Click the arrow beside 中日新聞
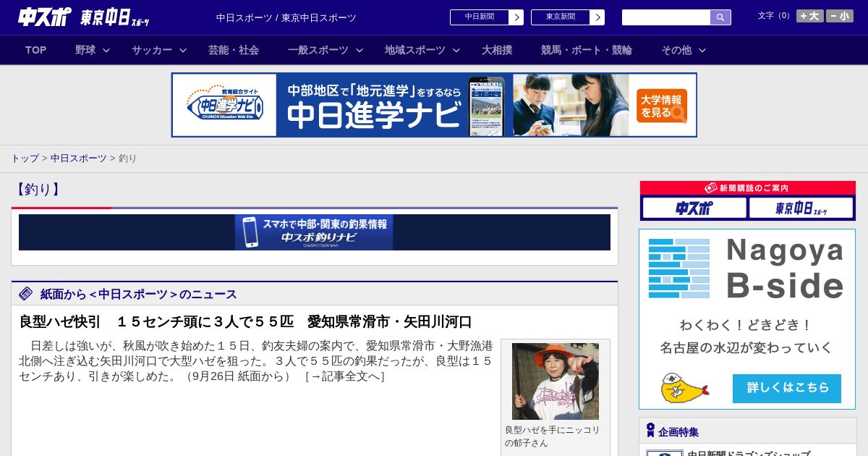This screenshot has width=868, height=456. click(516, 17)
